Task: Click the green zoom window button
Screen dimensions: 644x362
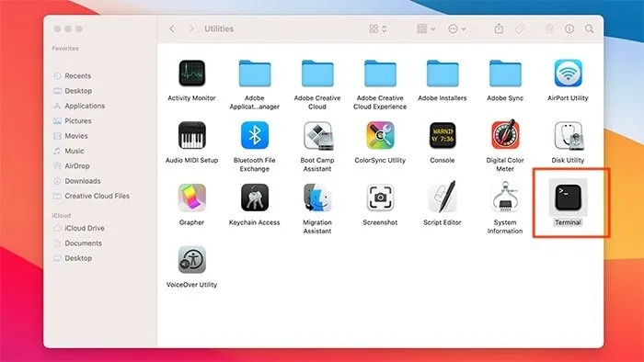Action: click(79, 28)
